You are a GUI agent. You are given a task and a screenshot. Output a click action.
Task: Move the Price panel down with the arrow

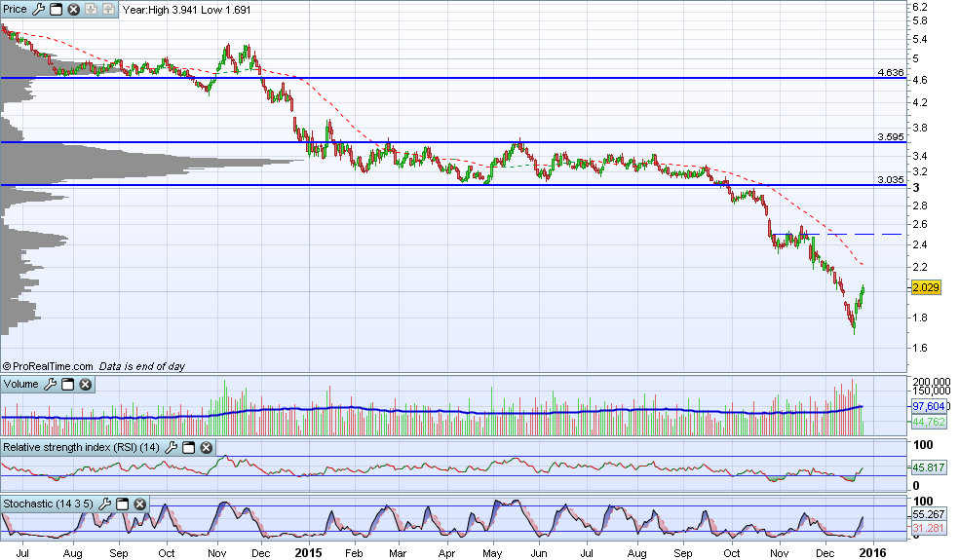pyautogui.click(x=91, y=9)
